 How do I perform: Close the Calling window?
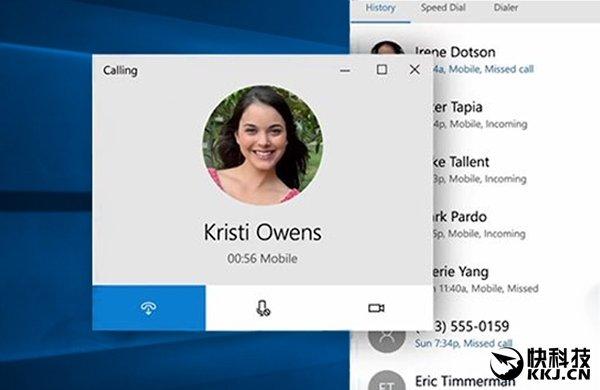(414, 70)
